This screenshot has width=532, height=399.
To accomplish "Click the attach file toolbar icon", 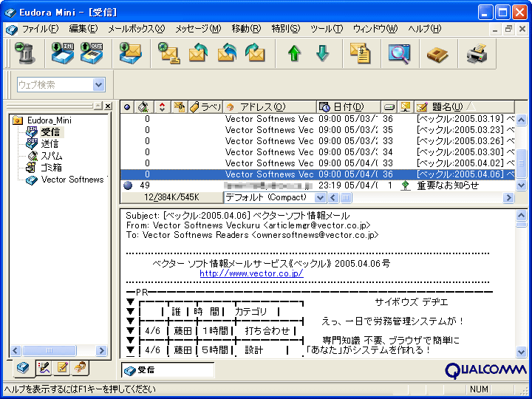I will point(361,53).
